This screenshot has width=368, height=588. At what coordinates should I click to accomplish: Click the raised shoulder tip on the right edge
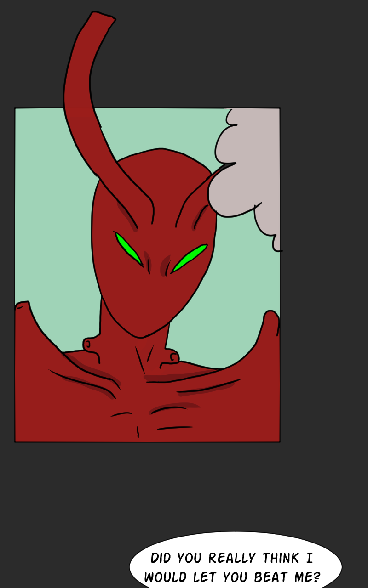[x=271, y=316]
